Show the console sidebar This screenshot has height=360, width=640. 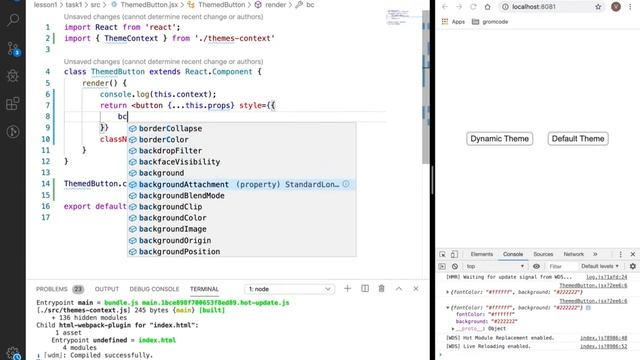point(442,266)
